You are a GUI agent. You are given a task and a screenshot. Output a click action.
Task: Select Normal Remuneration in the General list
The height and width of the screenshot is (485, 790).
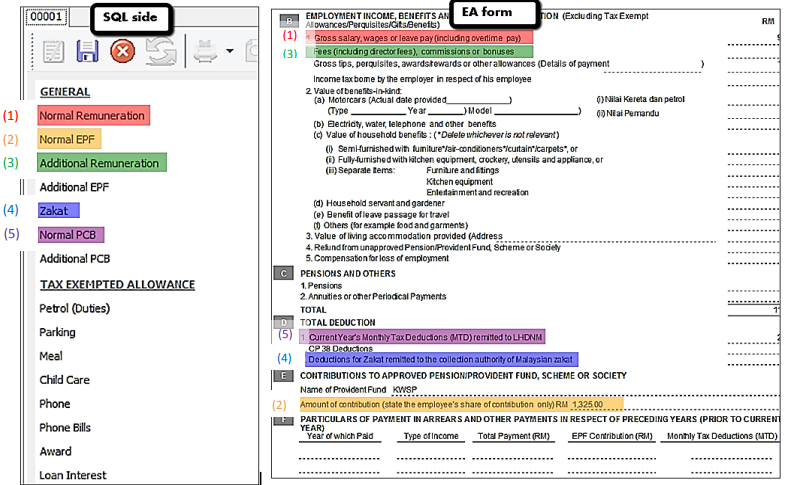pos(92,115)
